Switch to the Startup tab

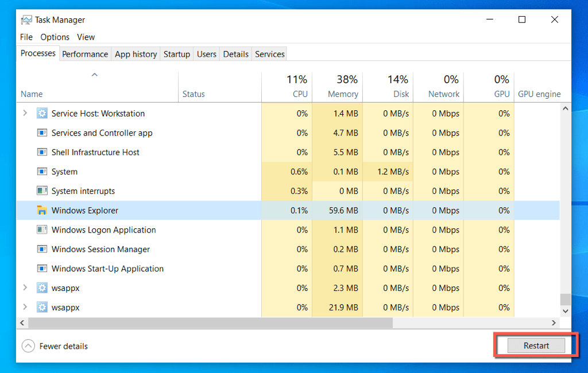(x=176, y=54)
